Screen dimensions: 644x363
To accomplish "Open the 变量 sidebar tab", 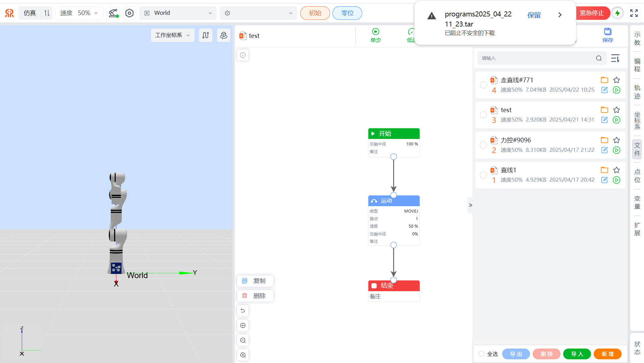I will click(637, 202).
